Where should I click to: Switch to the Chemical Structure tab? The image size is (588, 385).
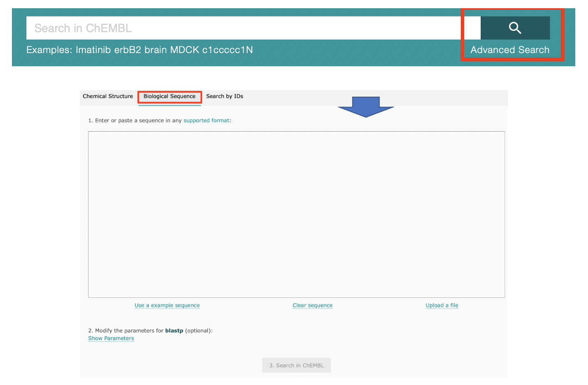click(108, 96)
